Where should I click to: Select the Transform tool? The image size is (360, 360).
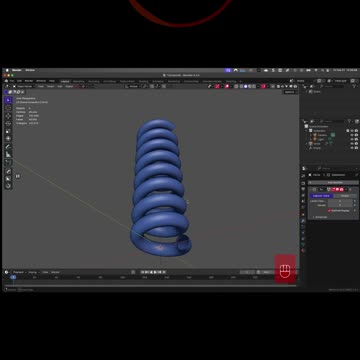(x=8, y=138)
